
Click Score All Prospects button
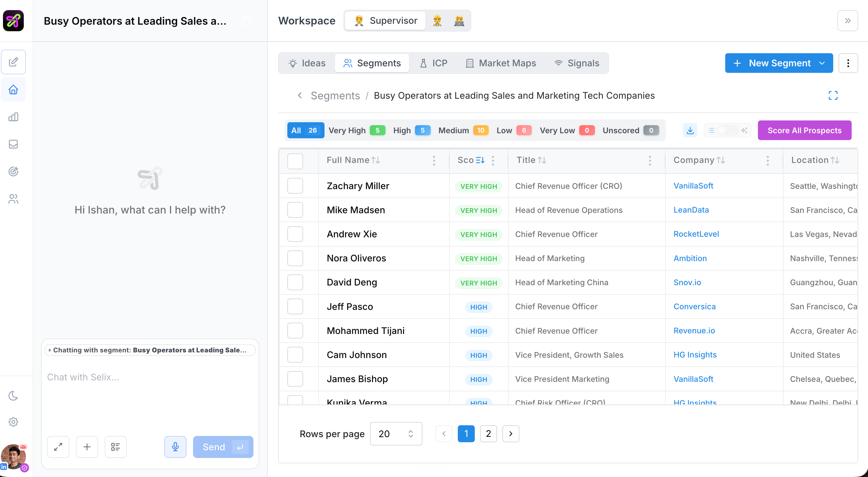point(804,130)
